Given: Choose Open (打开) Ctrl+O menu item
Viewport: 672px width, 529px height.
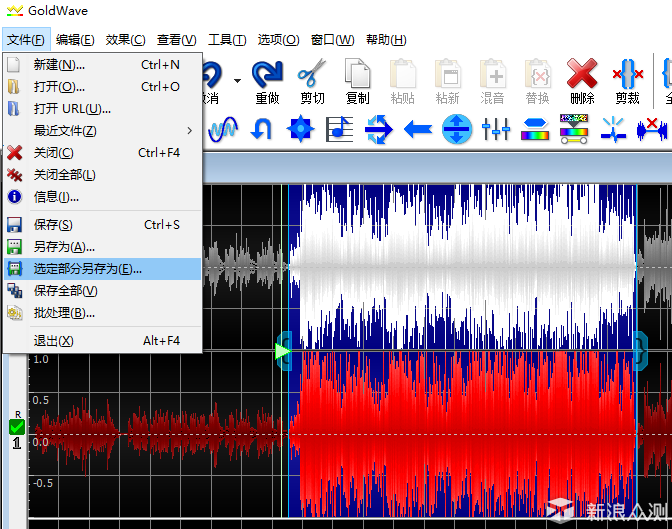Looking at the screenshot, I should point(102,87).
